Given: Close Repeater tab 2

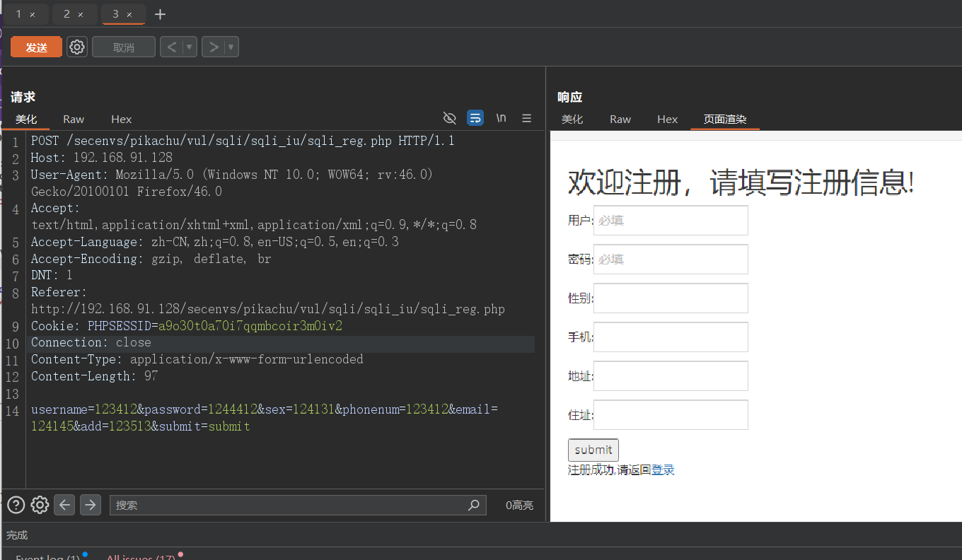Looking at the screenshot, I should click(81, 15).
